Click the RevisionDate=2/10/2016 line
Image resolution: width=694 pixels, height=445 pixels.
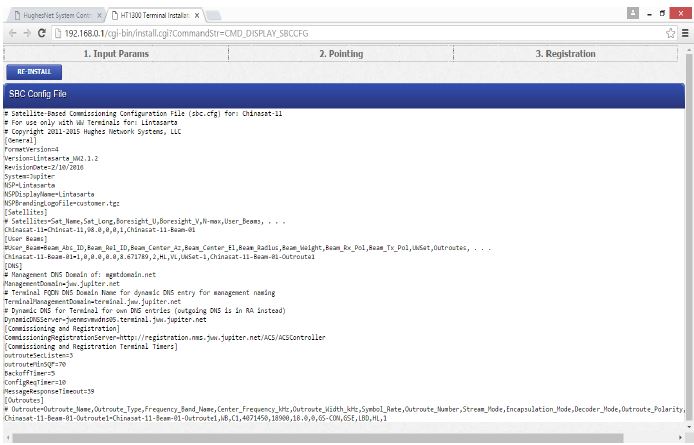(44, 167)
